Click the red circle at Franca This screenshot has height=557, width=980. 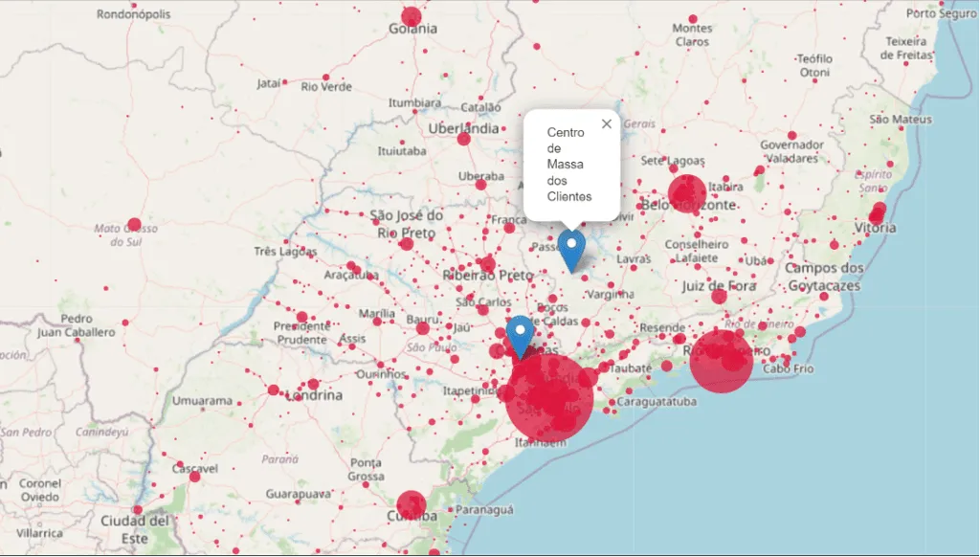[509, 228]
